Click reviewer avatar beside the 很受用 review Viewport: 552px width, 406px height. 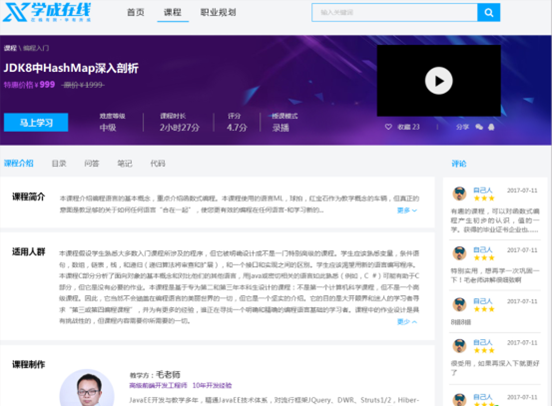point(459,345)
